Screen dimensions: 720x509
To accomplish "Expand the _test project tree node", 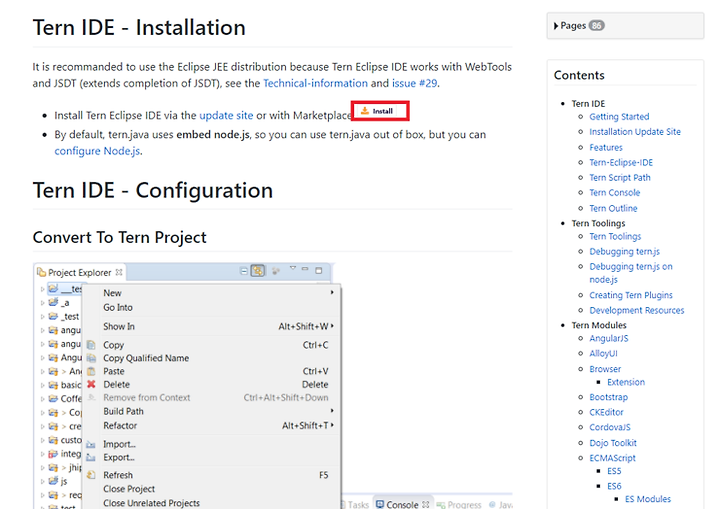I will tap(42, 317).
